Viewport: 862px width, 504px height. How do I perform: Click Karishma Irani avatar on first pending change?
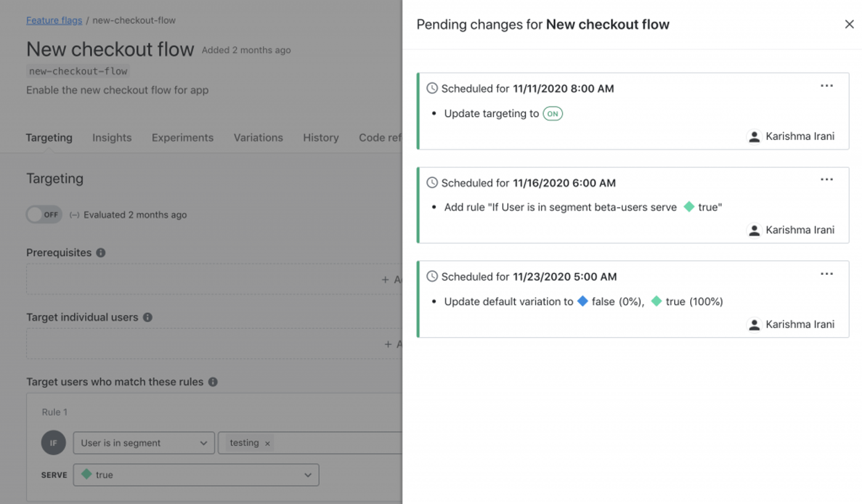754,137
